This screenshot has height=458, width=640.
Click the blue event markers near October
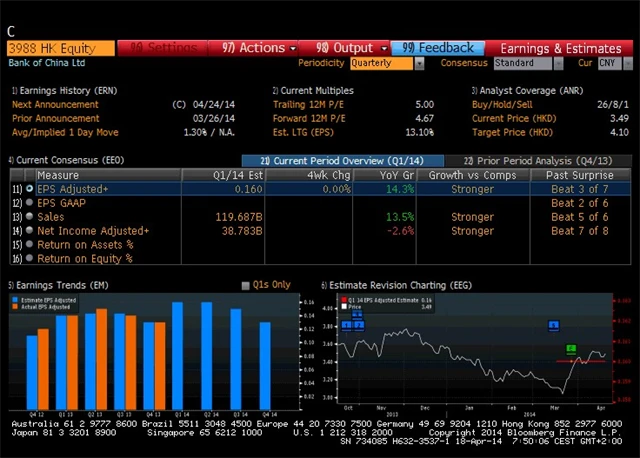[353, 322]
